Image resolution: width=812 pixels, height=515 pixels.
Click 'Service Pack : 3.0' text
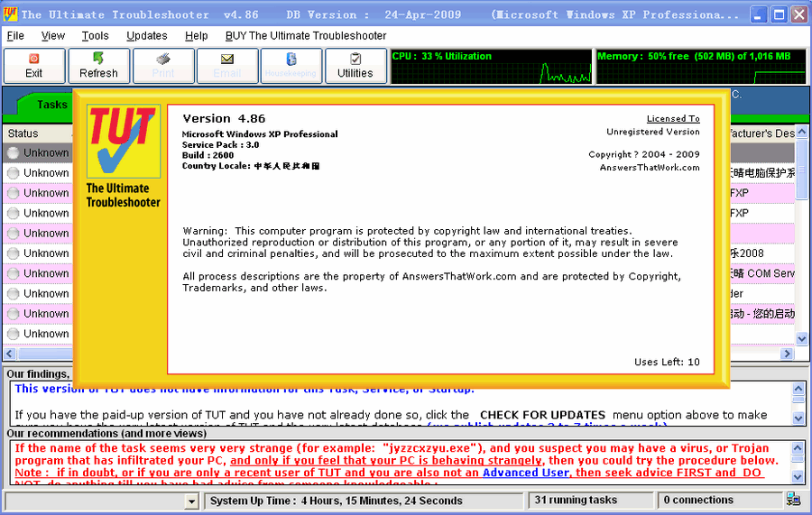pos(220,145)
